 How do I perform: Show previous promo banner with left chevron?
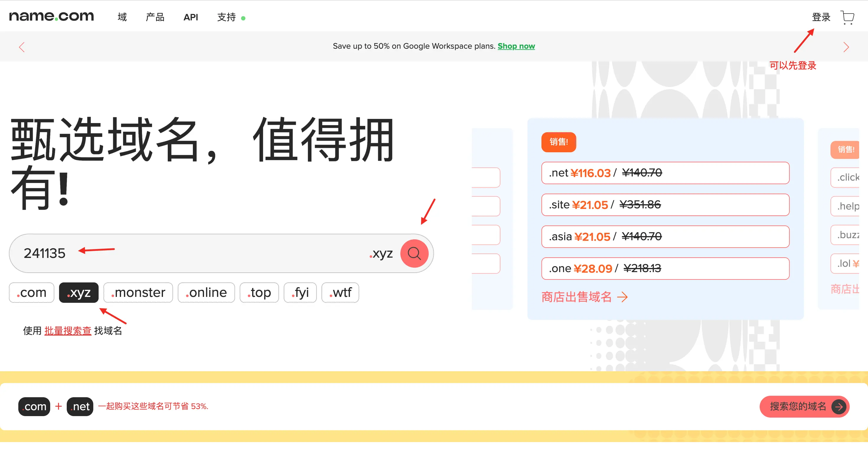(x=22, y=47)
